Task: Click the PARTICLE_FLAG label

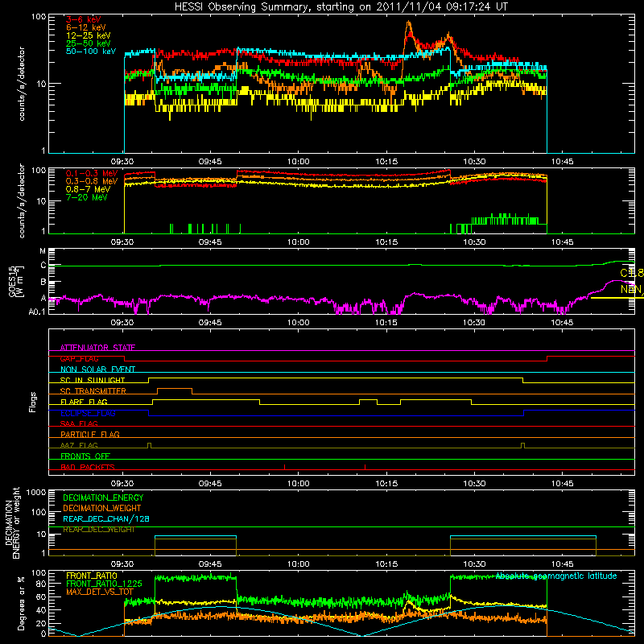Action: click(x=90, y=434)
